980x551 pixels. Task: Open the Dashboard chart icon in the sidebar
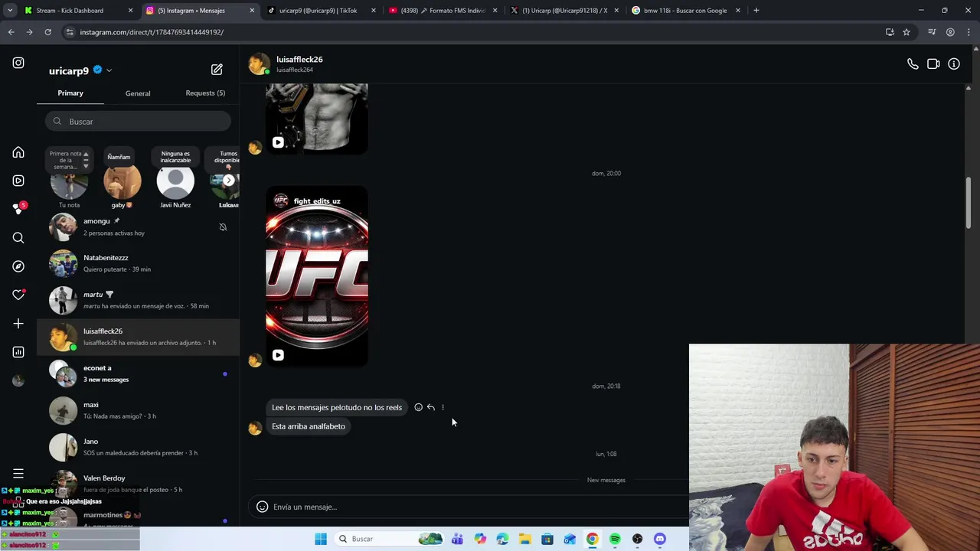[x=18, y=352]
